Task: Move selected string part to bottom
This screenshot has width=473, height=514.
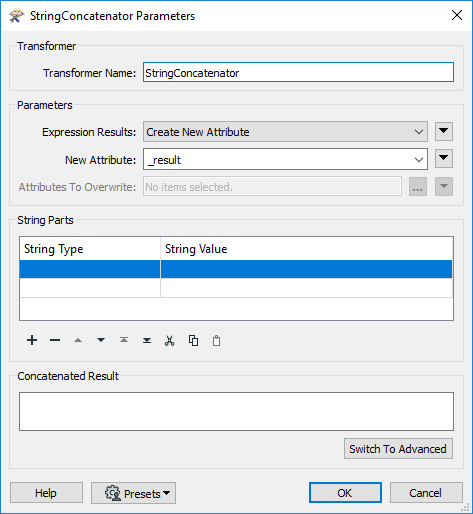Action: point(147,340)
